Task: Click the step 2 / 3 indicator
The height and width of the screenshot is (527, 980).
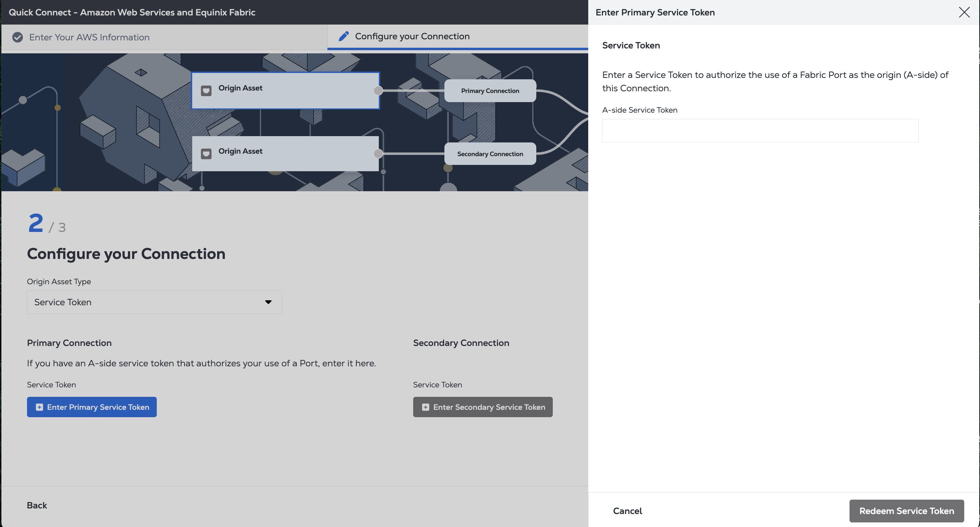Action: coord(47,224)
